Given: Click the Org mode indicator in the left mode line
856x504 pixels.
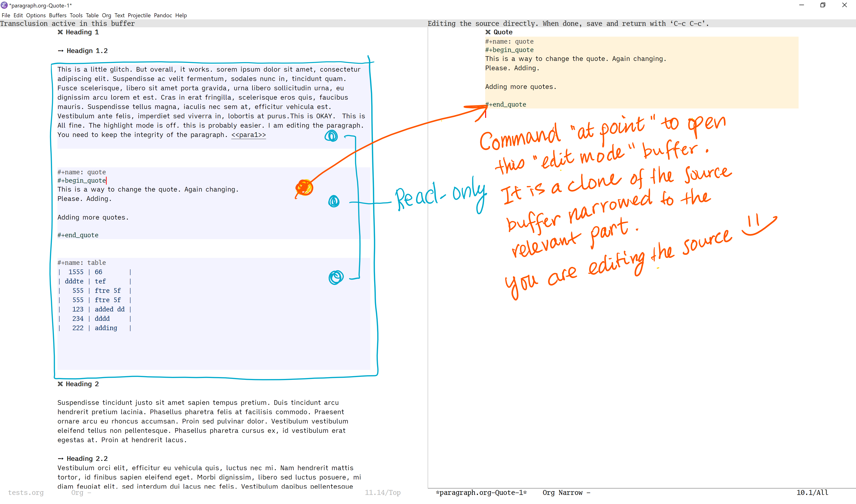Looking at the screenshot, I should click(x=77, y=493).
